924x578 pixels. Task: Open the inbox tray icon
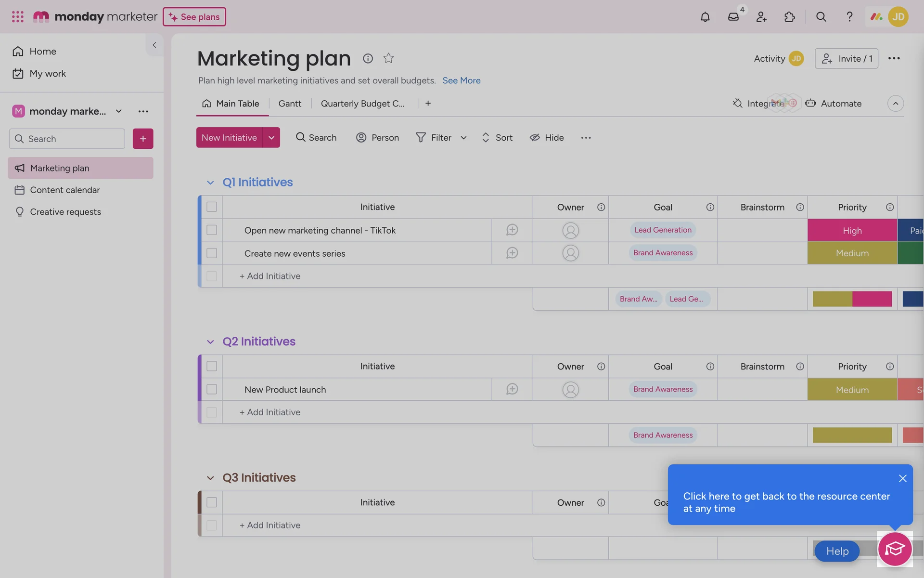point(733,17)
